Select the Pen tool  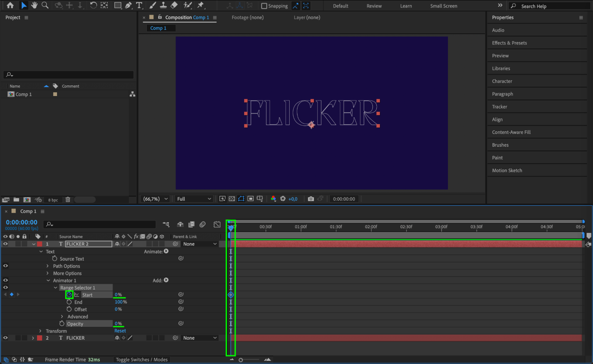[x=128, y=5]
